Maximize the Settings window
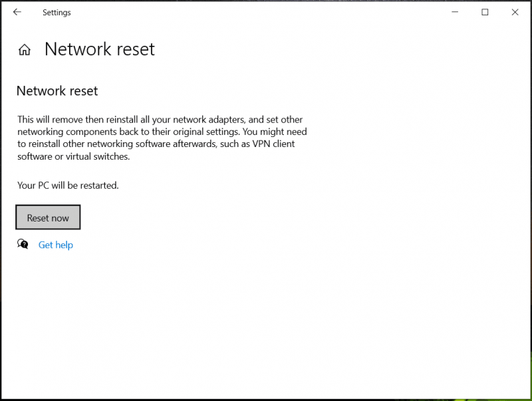Image resolution: width=532 pixels, height=401 pixels. tap(485, 12)
